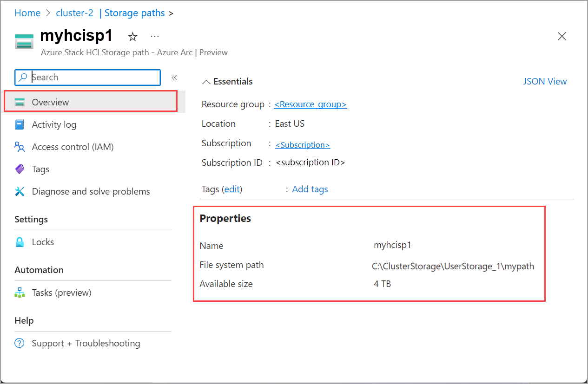The height and width of the screenshot is (384, 588).
Task: Click the Access control people icon
Action: [x=20, y=147]
